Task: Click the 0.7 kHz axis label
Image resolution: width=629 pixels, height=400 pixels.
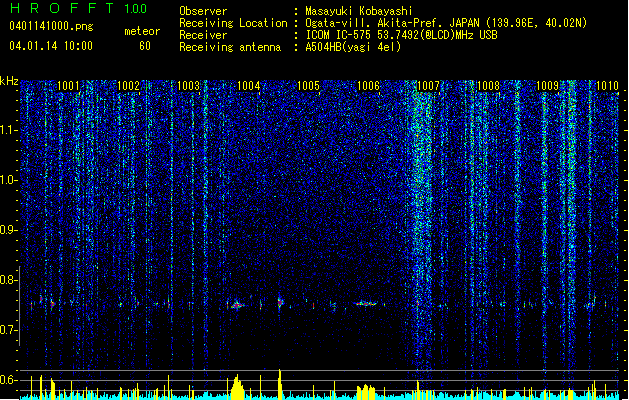Action: tap(9, 330)
